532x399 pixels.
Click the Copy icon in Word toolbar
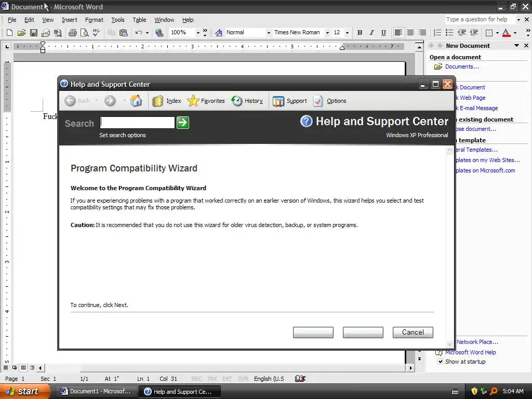[111, 33]
